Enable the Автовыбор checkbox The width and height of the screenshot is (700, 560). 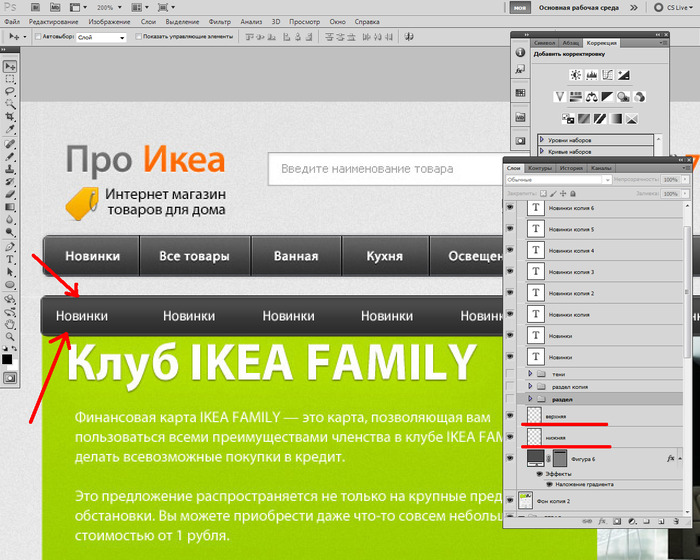tap(38, 37)
